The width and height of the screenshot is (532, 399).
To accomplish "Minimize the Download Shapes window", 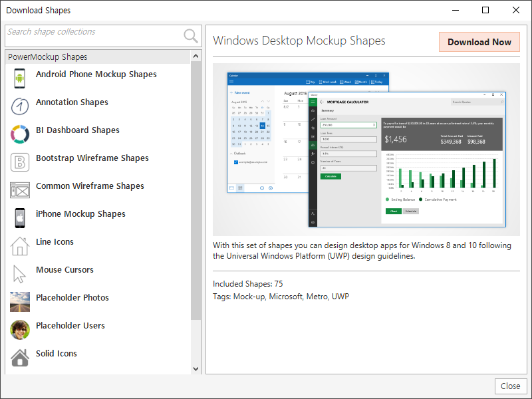I will tap(456, 10).
